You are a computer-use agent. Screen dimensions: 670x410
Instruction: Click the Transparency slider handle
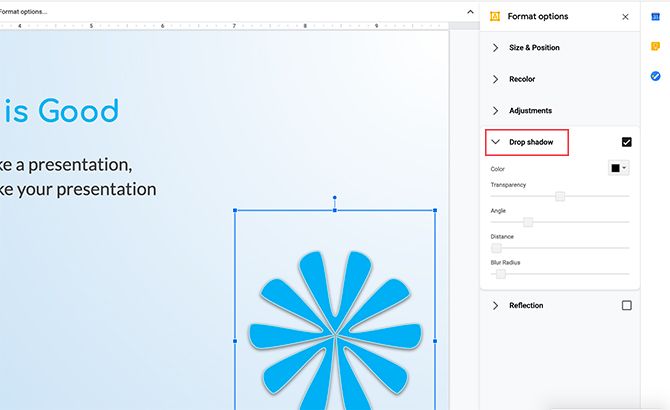[560, 196]
